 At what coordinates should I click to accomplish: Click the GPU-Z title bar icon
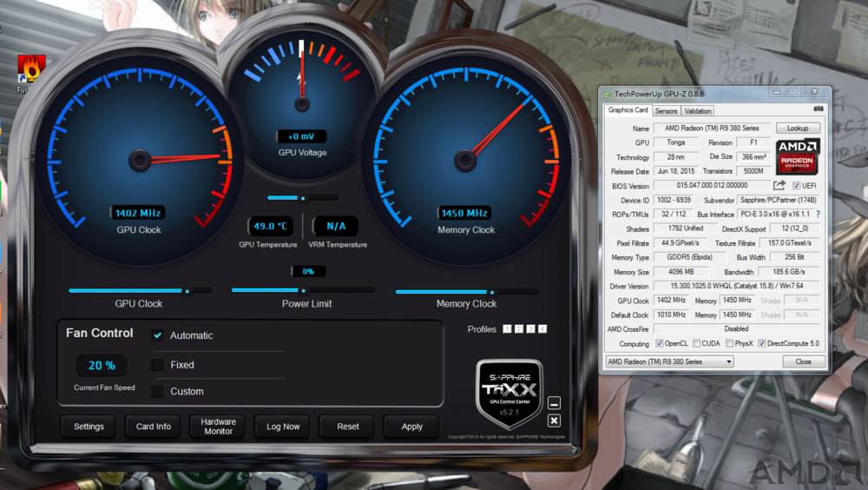[608, 94]
